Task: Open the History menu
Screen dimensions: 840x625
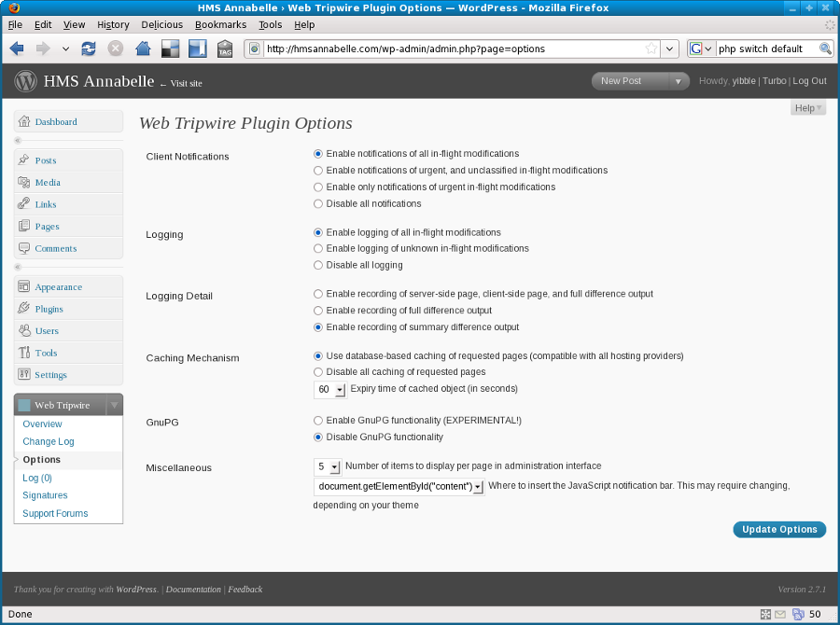Action: 113,24
